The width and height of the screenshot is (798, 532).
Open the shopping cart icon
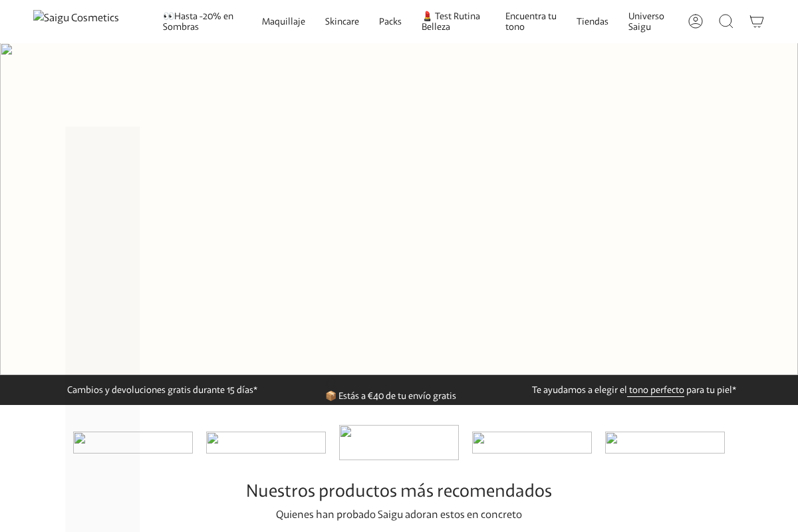(x=757, y=21)
